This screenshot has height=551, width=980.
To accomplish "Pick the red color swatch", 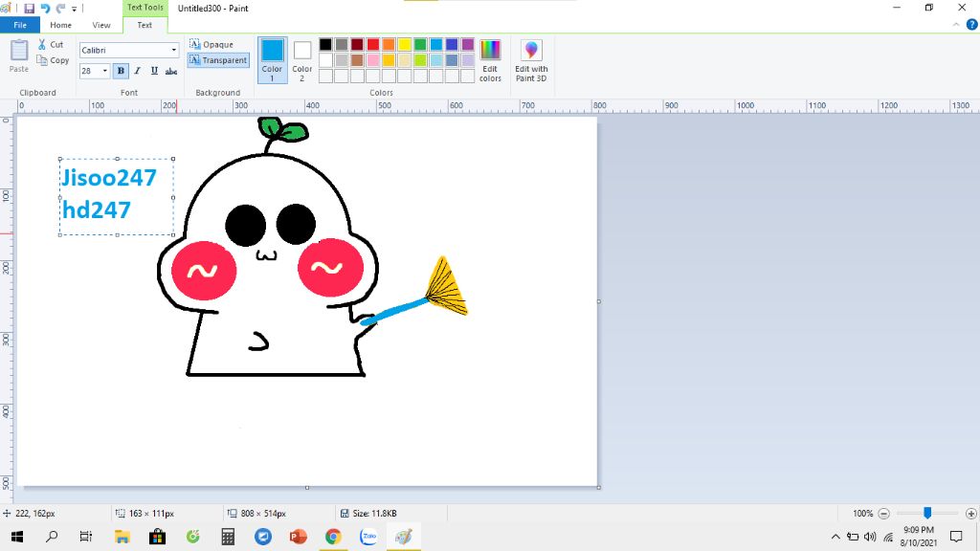I will click(x=373, y=44).
